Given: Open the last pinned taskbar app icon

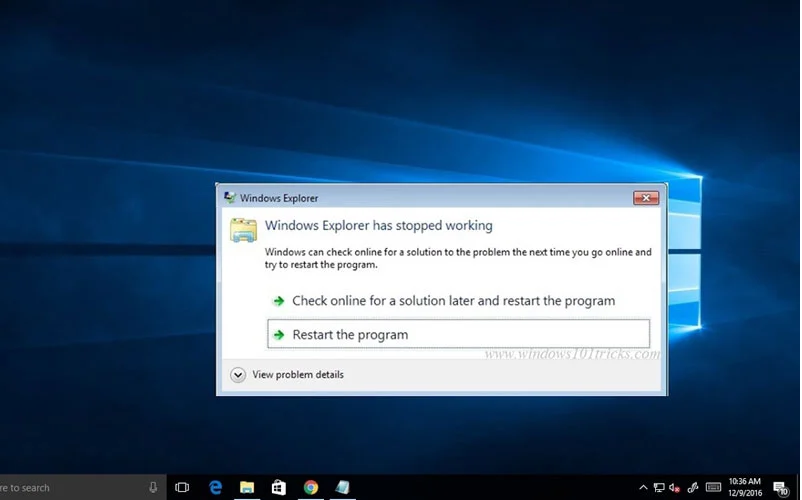Looking at the screenshot, I should coord(342,487).
